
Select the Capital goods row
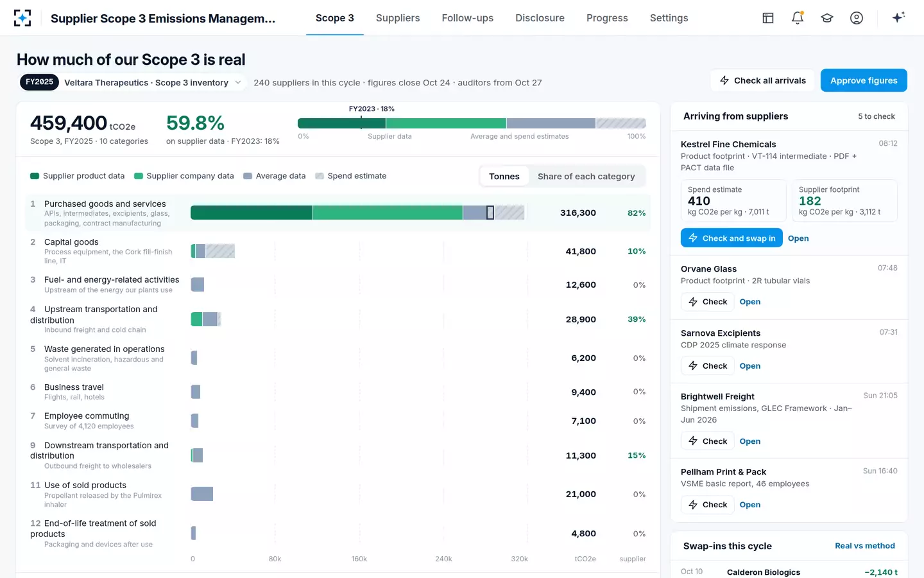338,251
